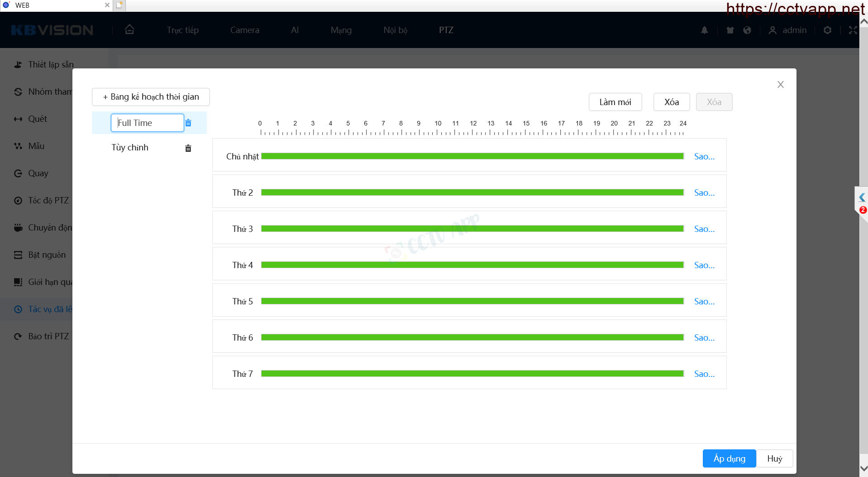Screen dimensions: 868x477
Task: Click the home icon in top navigation
Action: tap(129, 30)
